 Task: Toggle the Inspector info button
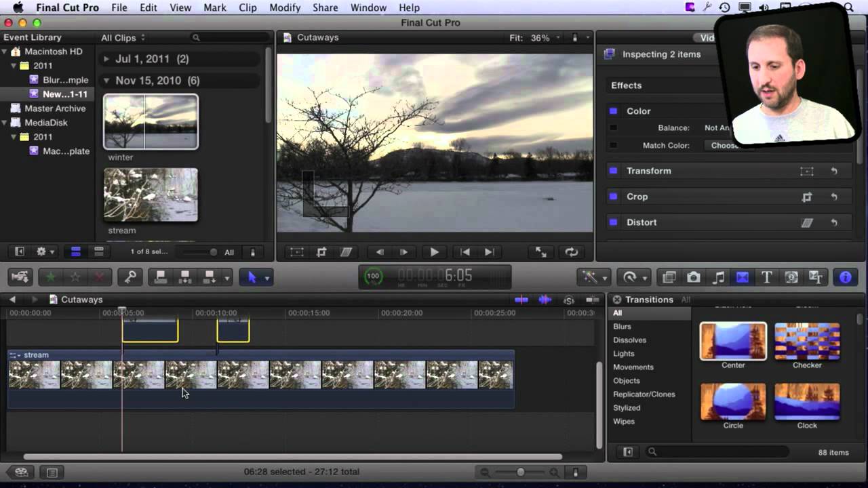[846, 277]
